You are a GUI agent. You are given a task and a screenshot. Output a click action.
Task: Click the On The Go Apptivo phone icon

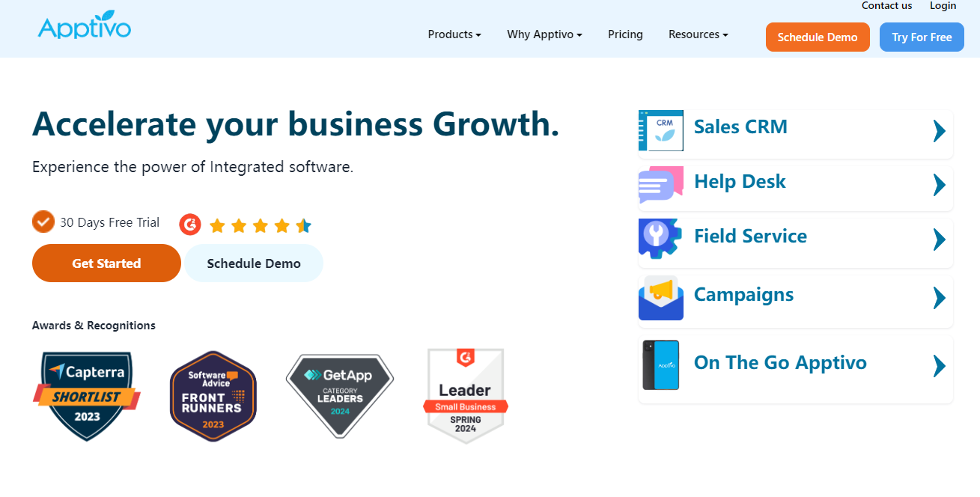pos(660,365)
